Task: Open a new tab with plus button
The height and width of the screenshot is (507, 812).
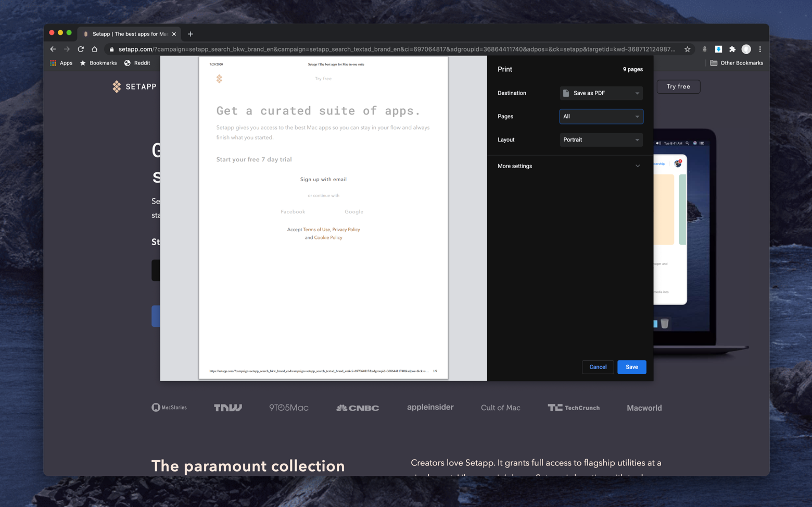Action: click(191, 34)
